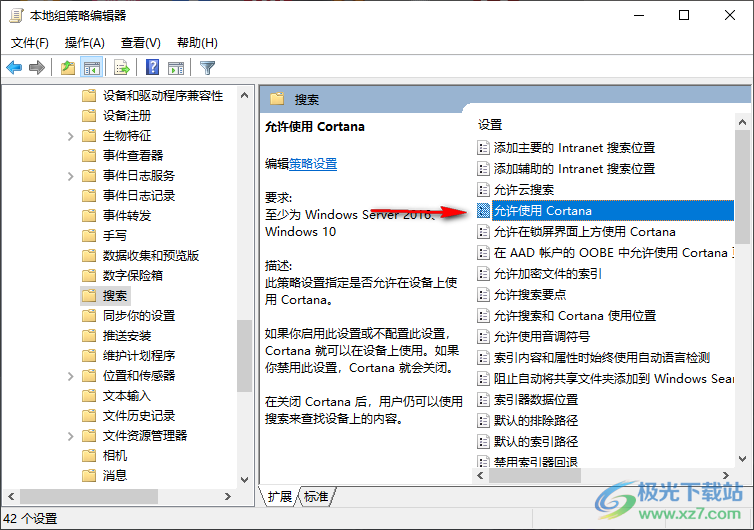Click the tree pane horizontal scroll right arrow
The width and height of the screenshot is (754, 530).
pyautogui.click(x=228, y=496)
